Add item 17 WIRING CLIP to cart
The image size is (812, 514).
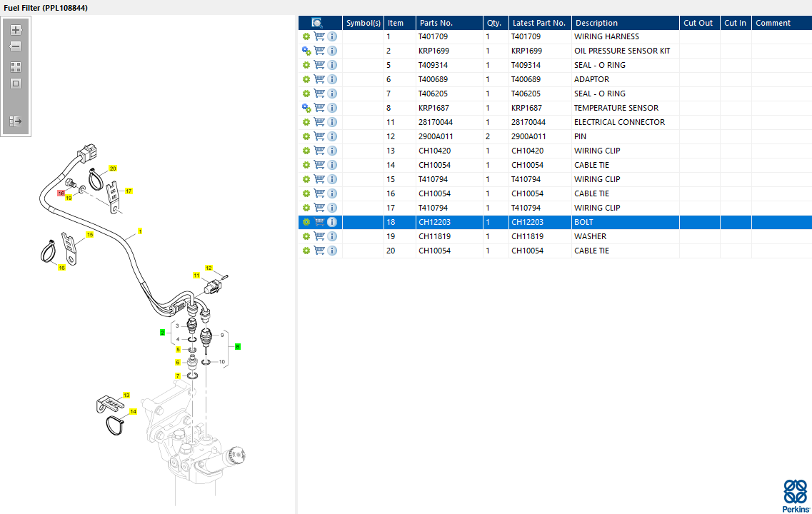pos(319,208)
